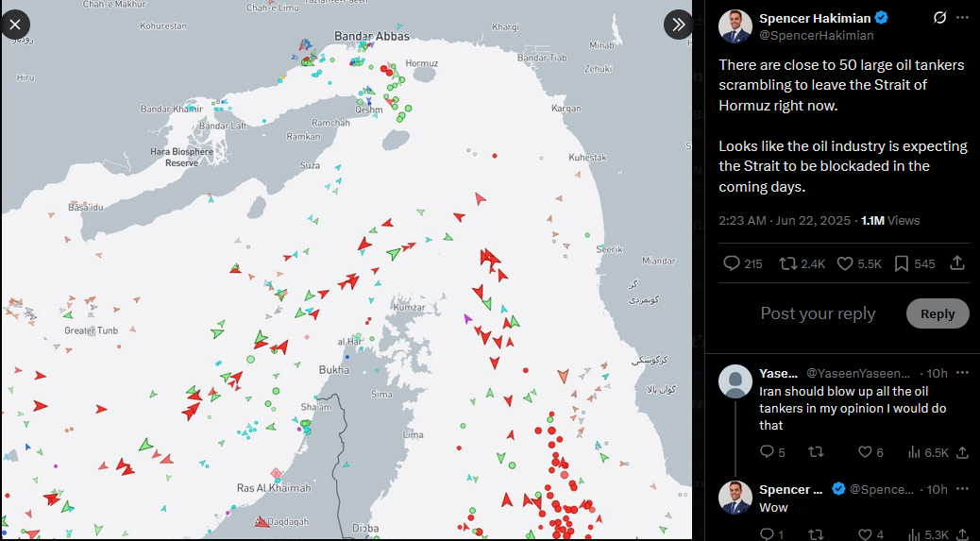Click the Bandar Khamir map label

point(172,109)
